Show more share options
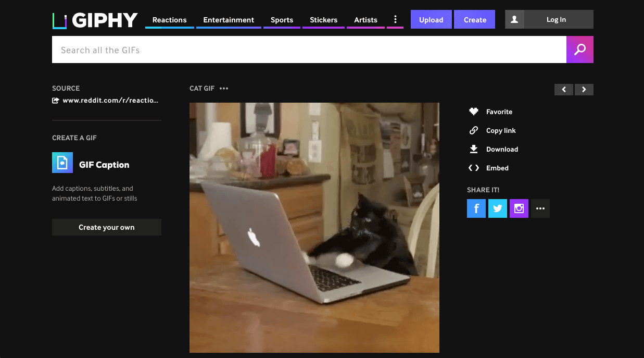 [x=540, y=208]
